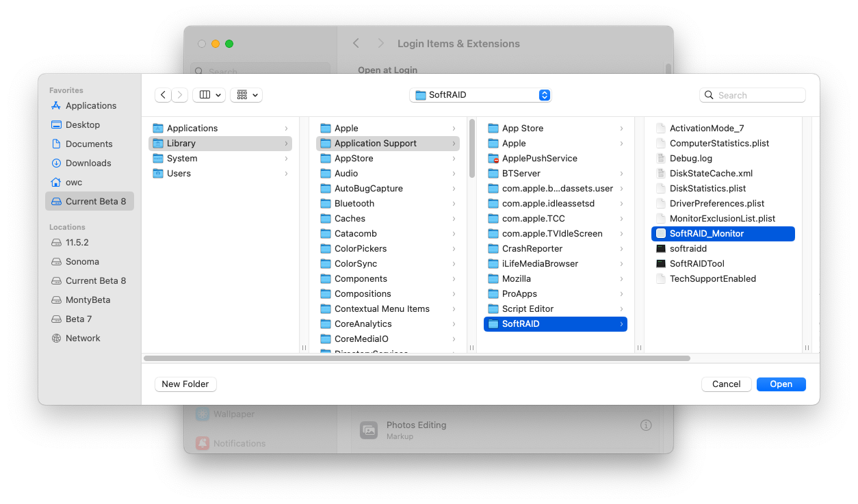Click the horizontal scrollbar below the columns
Image resolution: width=858 pixels, height=504 pixels.
click(x=416, y=358)
